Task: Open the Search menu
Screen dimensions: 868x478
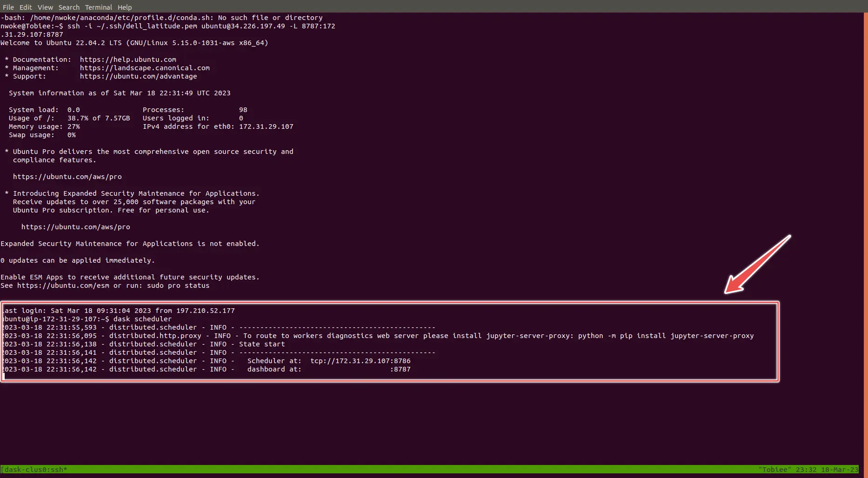Action: click(x=69, y=7)
